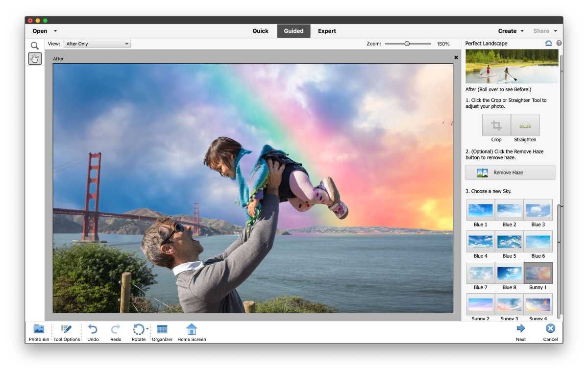Screen dimensions: 588x375
Task: Open the Photo Bin
Action: [x=38, y=332]
